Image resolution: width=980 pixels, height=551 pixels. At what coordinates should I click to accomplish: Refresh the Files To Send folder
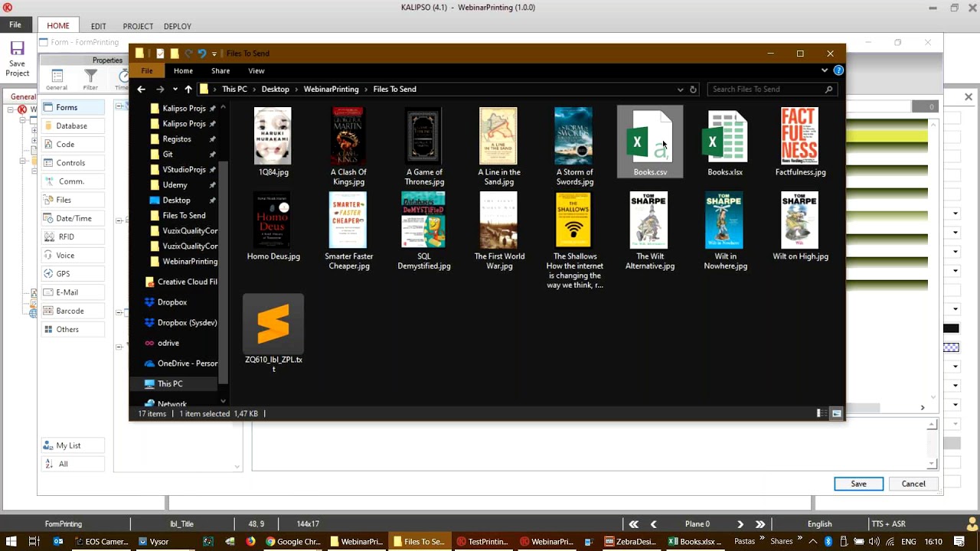[693, 90]
